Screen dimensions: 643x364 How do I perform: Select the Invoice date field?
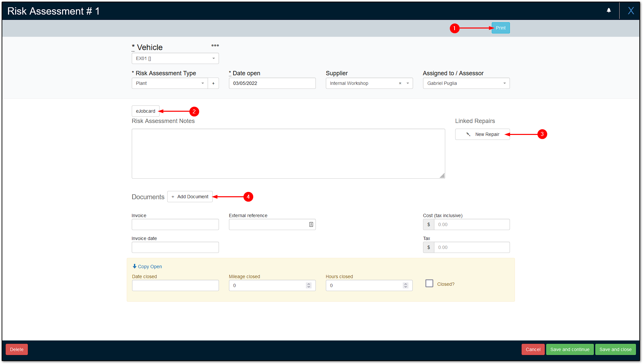pyautogui.click(x=175, y=247)
